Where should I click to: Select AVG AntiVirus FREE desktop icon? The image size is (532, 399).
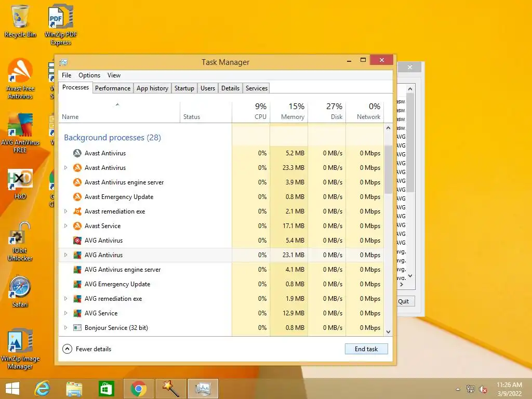pyautogui.click(x=20, y=132)
